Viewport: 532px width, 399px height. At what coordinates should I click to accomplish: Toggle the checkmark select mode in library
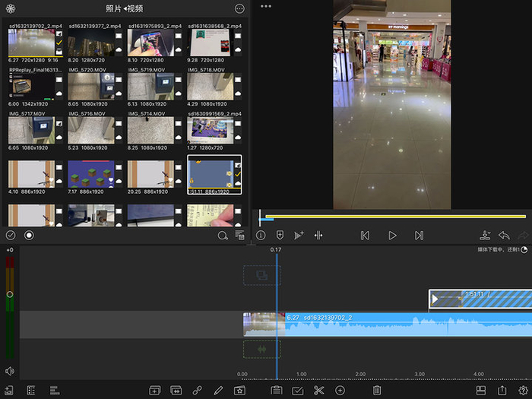click(x=11, y=236)
